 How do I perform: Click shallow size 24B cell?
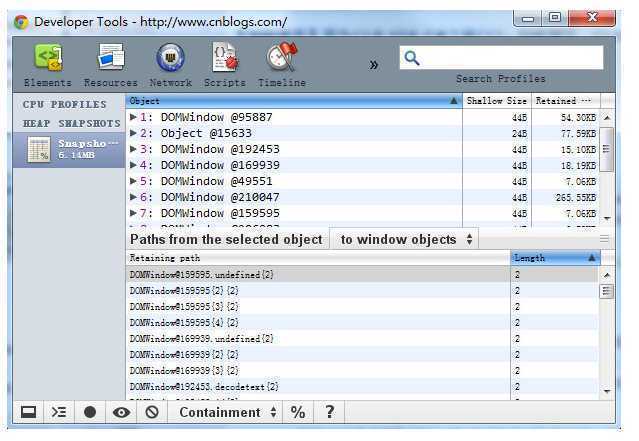click(x=497, y=133)
